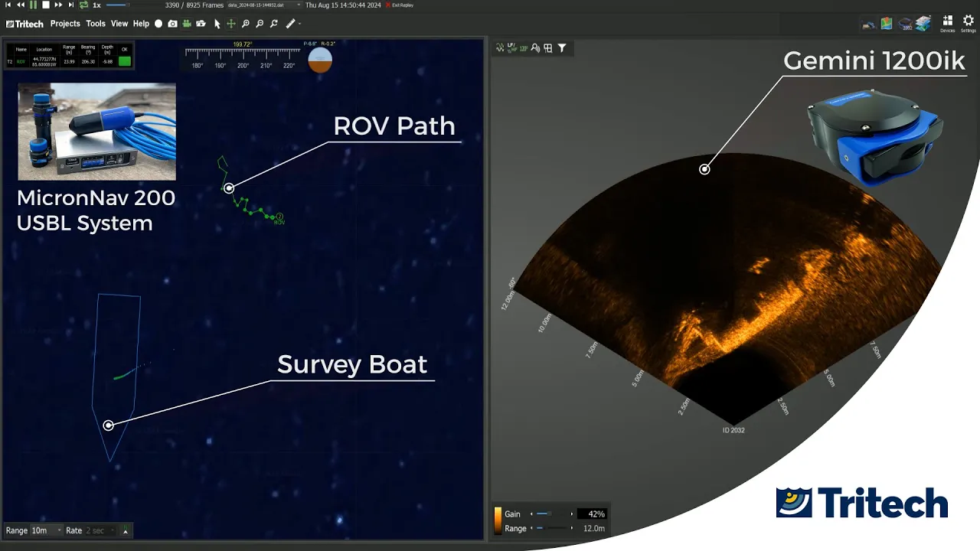Click the ROV row in tracking table

(x=69, y=61)
